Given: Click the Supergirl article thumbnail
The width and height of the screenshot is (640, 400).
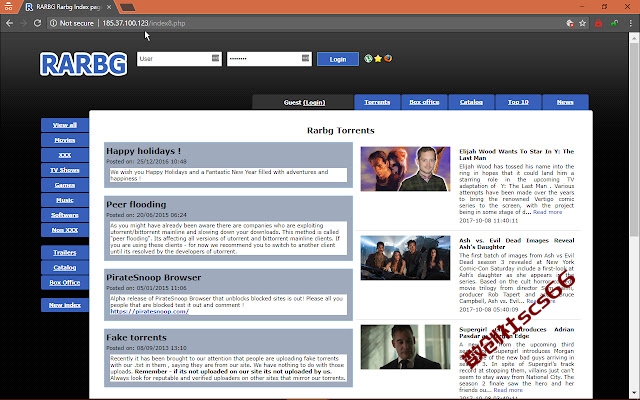Looking at the screenshot, I should [x=405, y=347].
